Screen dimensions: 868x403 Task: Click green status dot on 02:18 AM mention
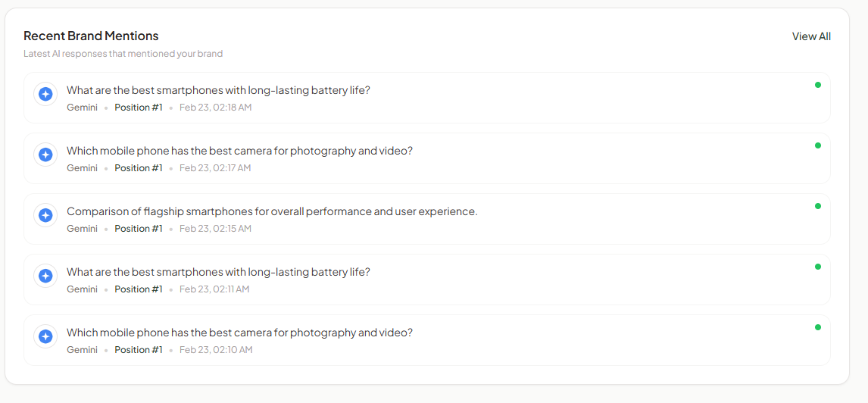[817, 85]
